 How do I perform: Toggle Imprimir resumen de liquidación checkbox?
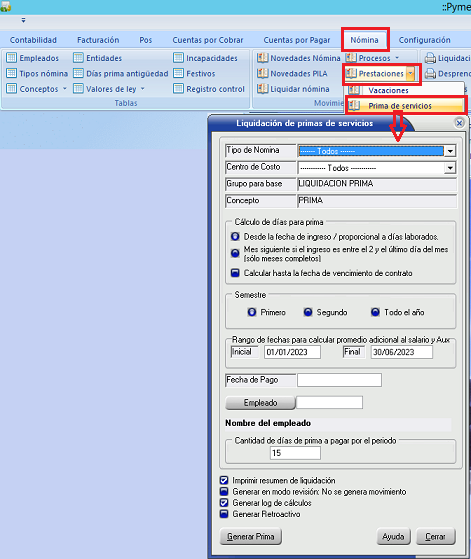[224, 480]
